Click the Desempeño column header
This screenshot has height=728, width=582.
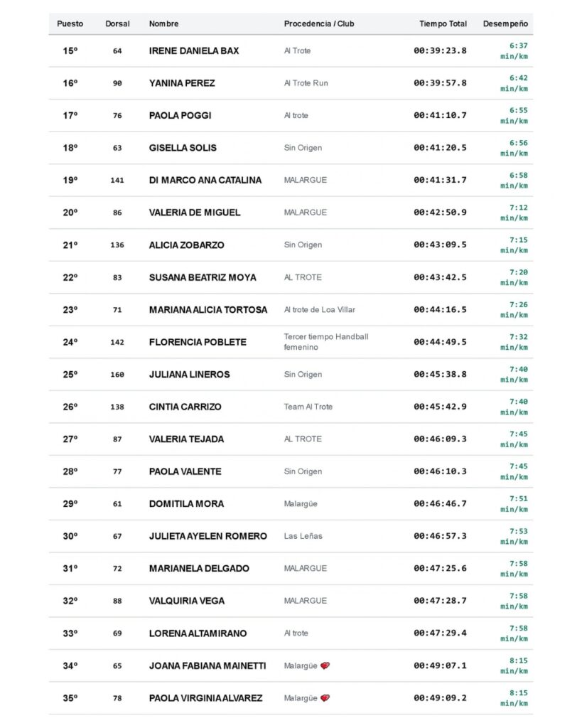point(505,23)
